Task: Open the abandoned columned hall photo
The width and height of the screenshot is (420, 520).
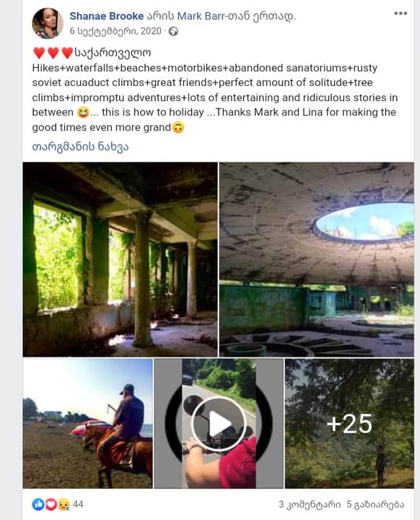Action: pyautogui.click(x=120, y=259)
